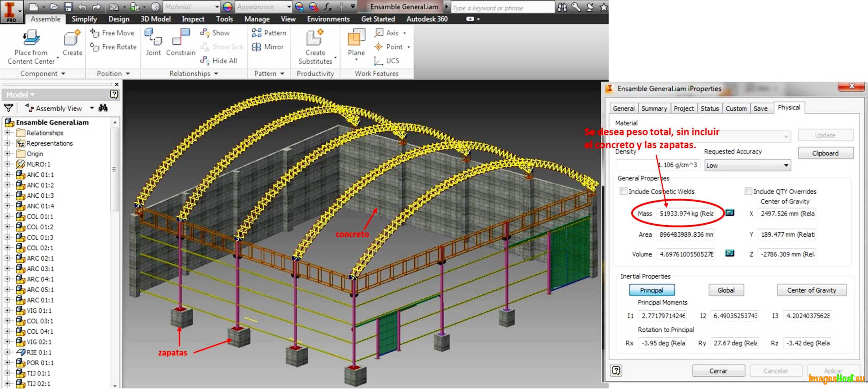Open Assembly View dropdown arrow
The height and width of the screenshot is (389, 868).
pyautogui.click(x=92, y=108)
